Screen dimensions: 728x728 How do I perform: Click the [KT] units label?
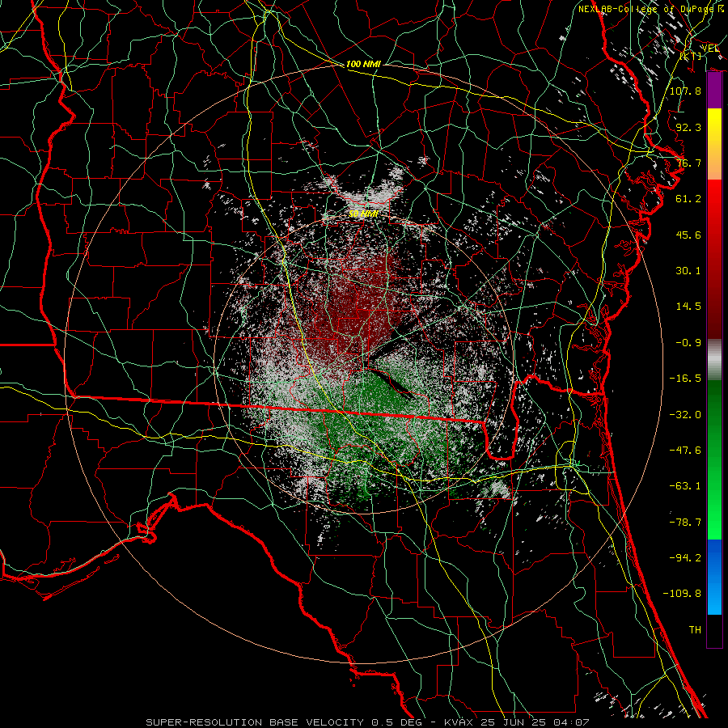click(x=691, y=56)
